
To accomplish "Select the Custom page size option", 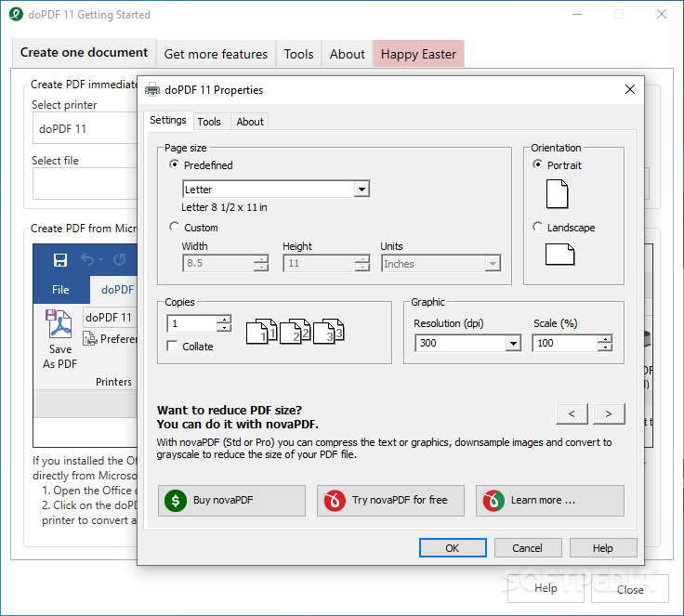I will tap(174, 227).
